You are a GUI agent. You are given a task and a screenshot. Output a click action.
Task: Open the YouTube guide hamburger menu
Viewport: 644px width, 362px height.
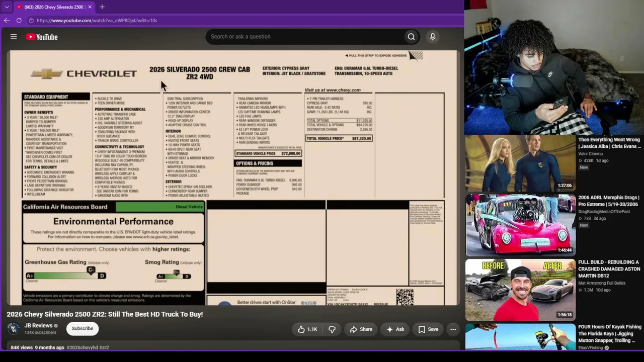tap(14, 37)
